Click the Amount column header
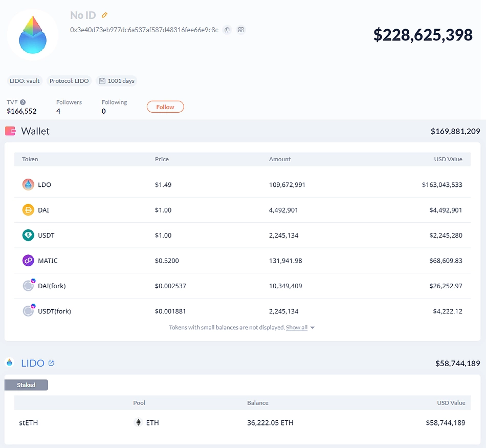Screen dimensions: 486x448 coord(279,159)
